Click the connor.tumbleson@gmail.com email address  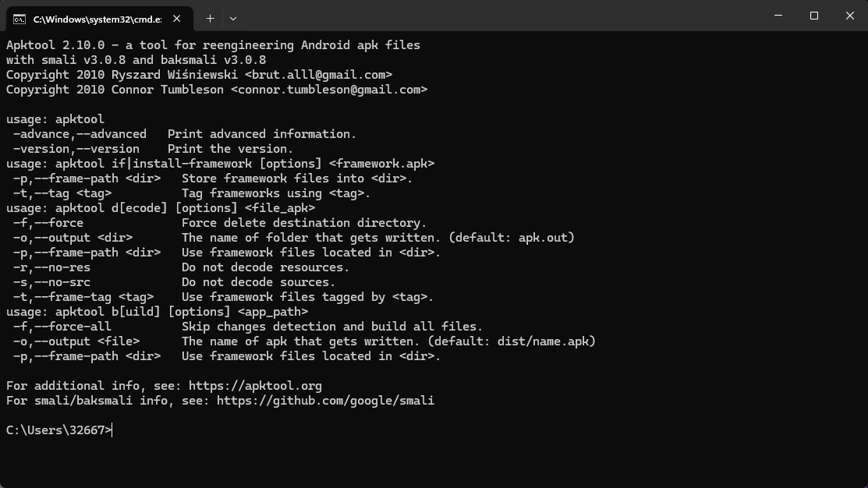click(x=328, y=90)
